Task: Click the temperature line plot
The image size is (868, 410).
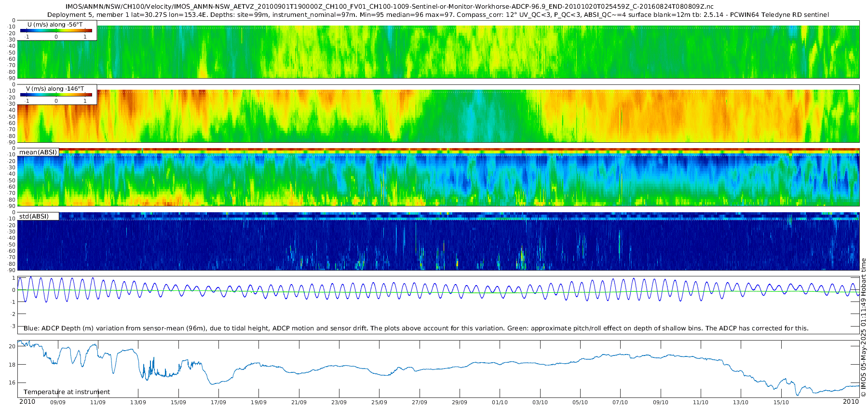Action: [438, 369]
